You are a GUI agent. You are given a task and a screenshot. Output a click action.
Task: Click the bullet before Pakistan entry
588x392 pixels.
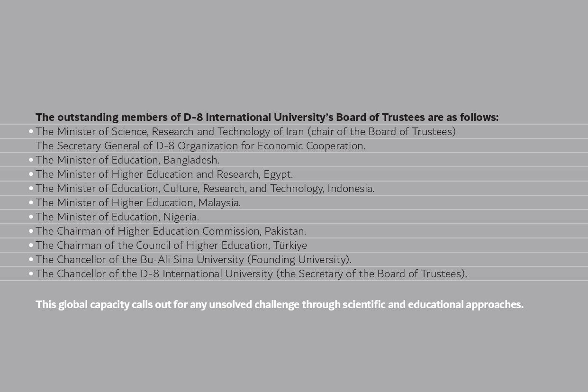[31, 231]
